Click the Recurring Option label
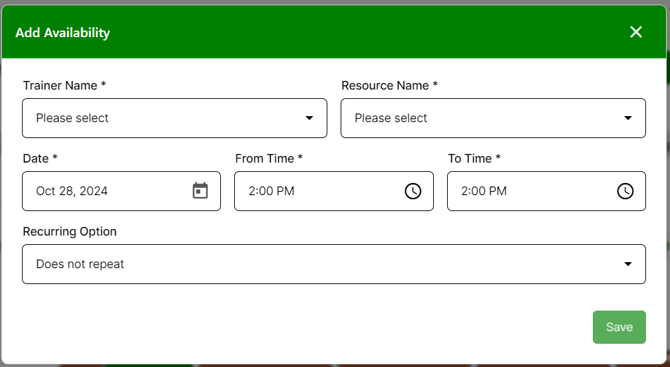Screen dimensions: 670x367 click(70, 232)
